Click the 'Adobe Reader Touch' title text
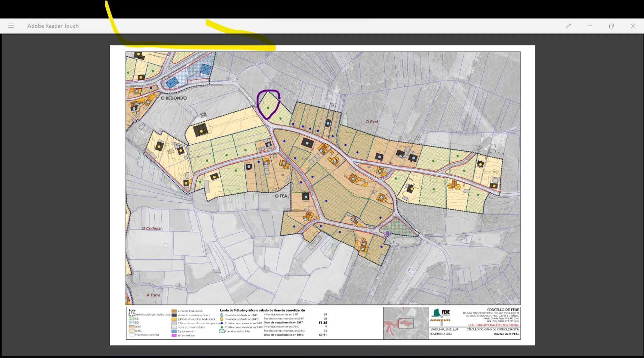This screenshot has width=644, height=358. pos(53,26)
